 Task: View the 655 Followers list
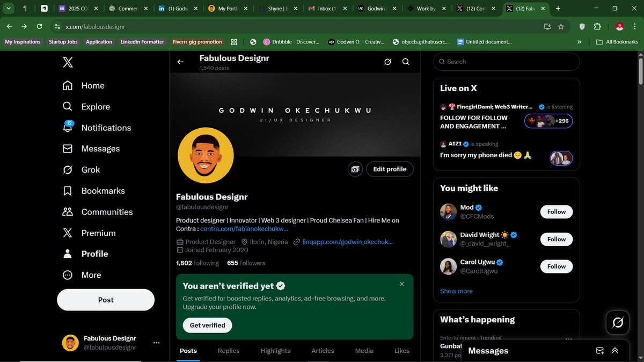pyautogui.click(x=246, y=263)
